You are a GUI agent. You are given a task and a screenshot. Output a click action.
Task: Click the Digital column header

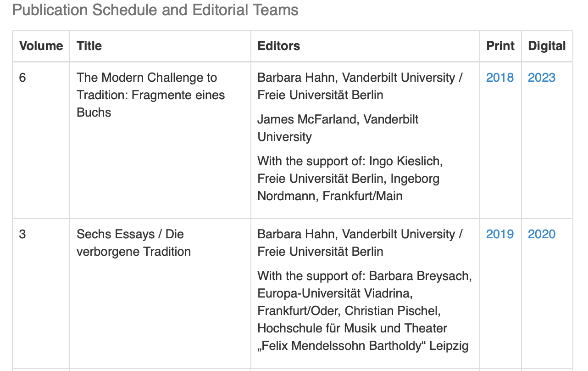(547, 46)
